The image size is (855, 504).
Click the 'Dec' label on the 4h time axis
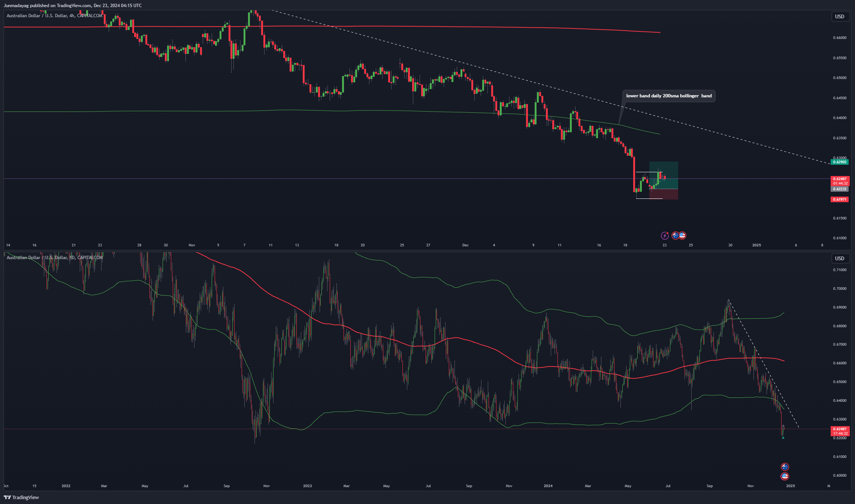(465, 245)
